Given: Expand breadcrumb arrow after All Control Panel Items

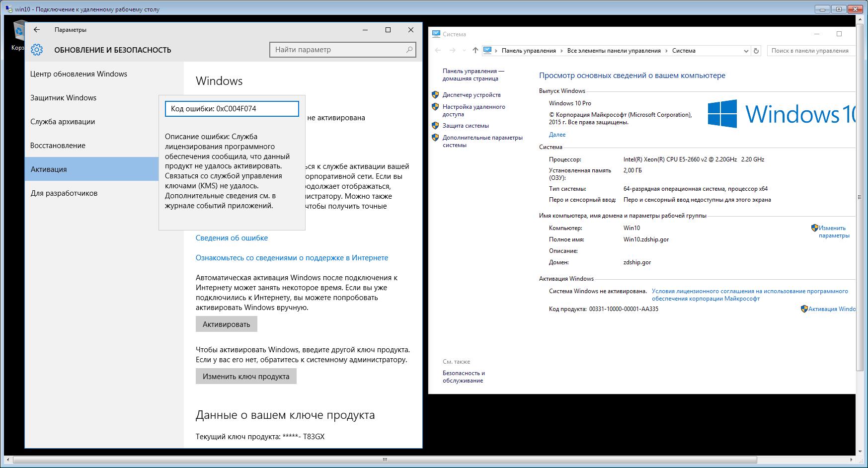Looking at the screenshot, I should [x=666, y=51].
